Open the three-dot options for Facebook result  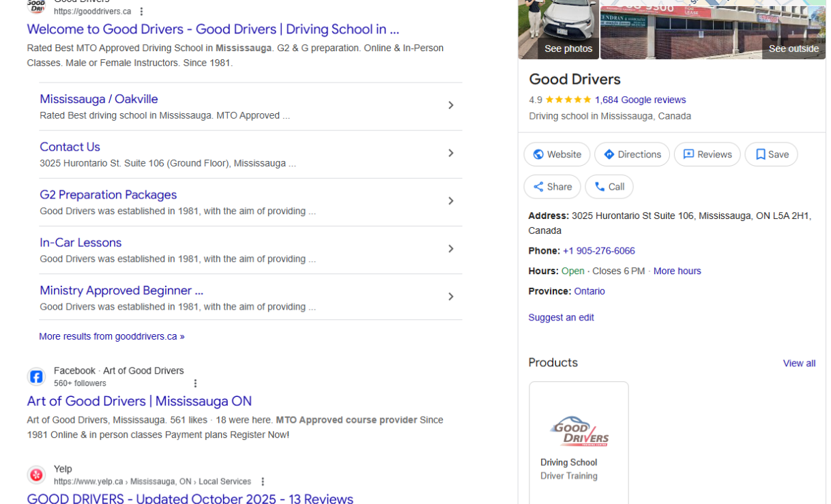click(x=195, y=383)
